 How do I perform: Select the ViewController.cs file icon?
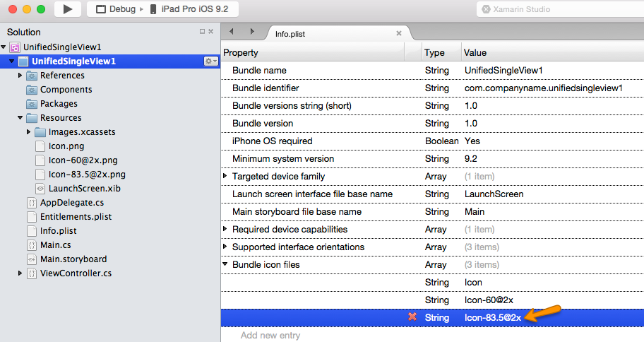[32, 273]
